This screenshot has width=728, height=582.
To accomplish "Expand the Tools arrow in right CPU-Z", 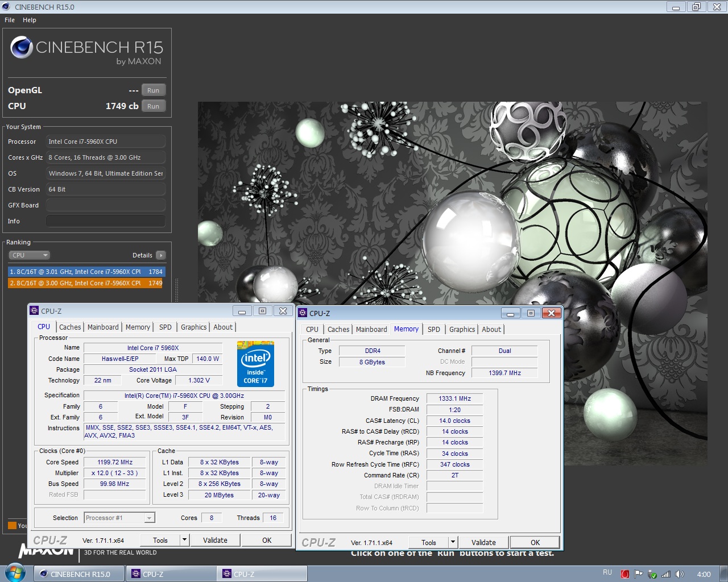I will click(x=453, y=542).
